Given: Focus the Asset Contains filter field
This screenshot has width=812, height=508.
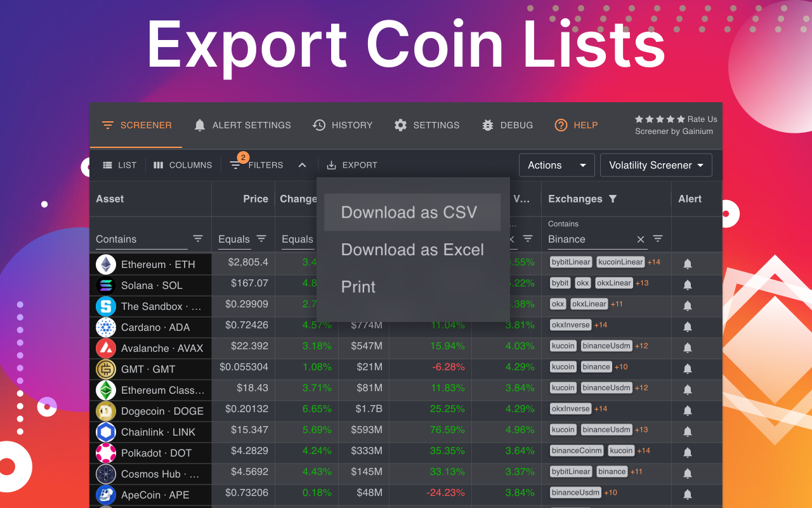Looking at the screenshot, I should (x=141, y=239).
